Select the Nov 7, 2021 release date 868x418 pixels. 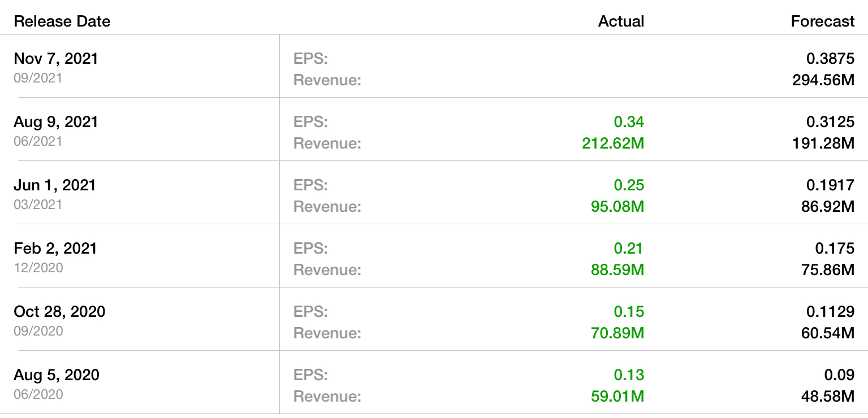click(56, 59)
